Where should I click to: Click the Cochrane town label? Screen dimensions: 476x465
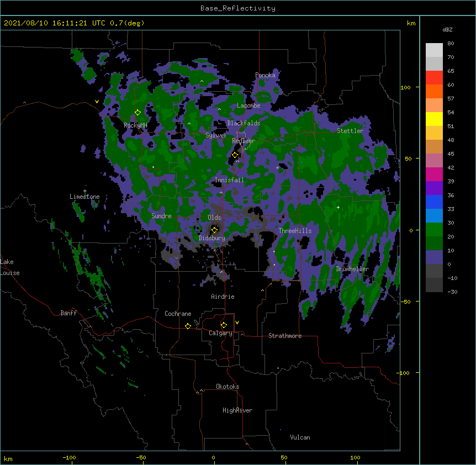tap(178, 314)
